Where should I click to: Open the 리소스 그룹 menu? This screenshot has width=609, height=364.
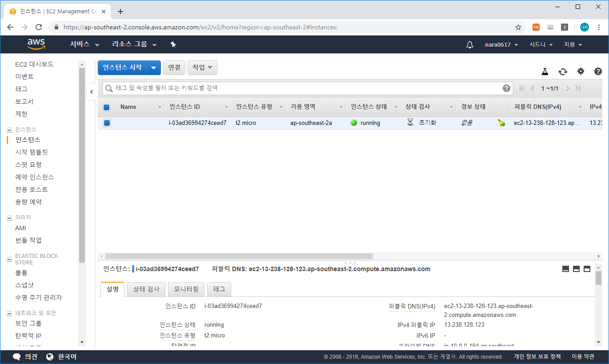(x=135, y=44)
